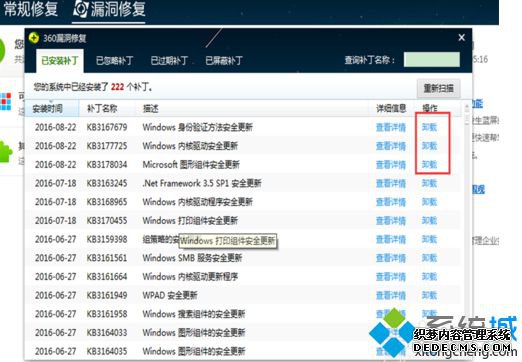The height and width of the screenshot is (362, 522).
Task: Click green puzzle icon in main window
Action: point(5,152)
